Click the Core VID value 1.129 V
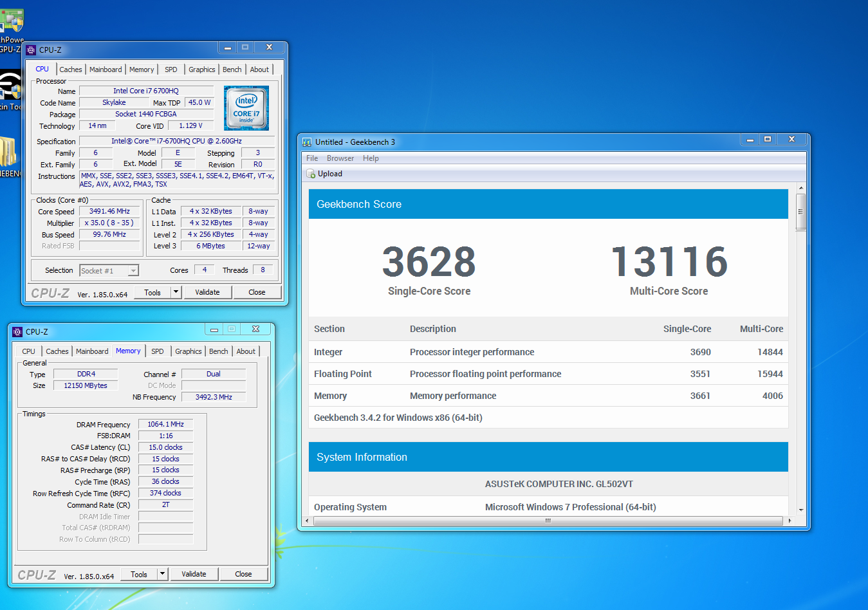This screenshot has height=610, width=868. point(190,126)
